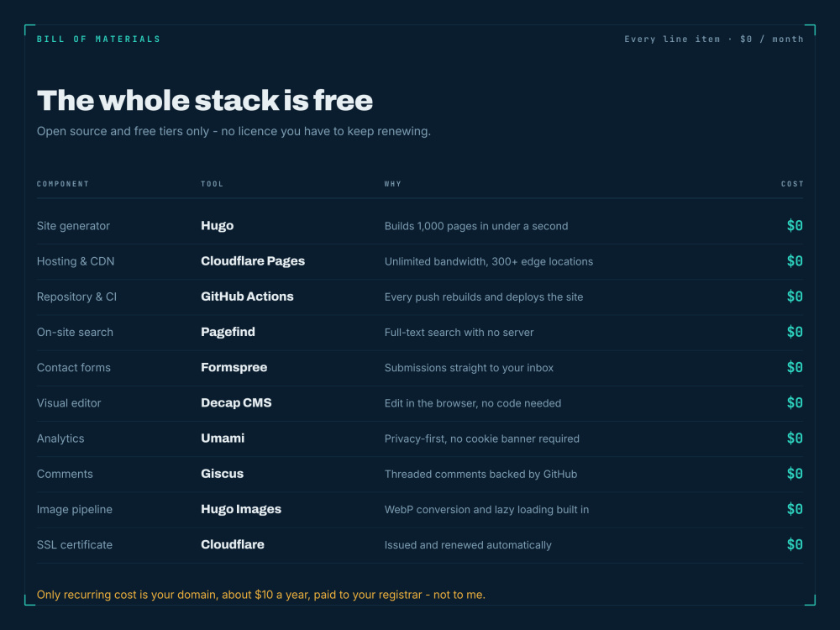Select the 'On-site search' cell

[x=75, y=332]
